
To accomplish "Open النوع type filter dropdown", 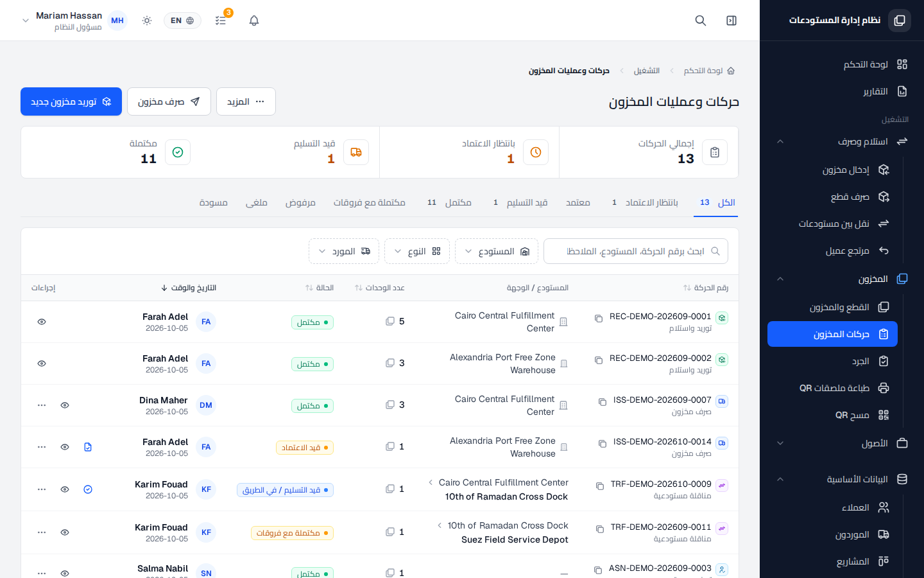I will (417, 251).
